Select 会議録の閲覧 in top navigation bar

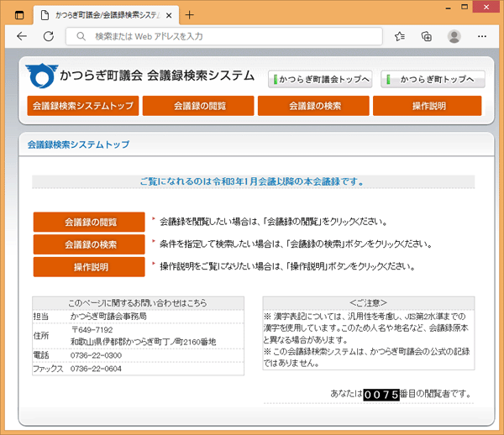(197, 106)
